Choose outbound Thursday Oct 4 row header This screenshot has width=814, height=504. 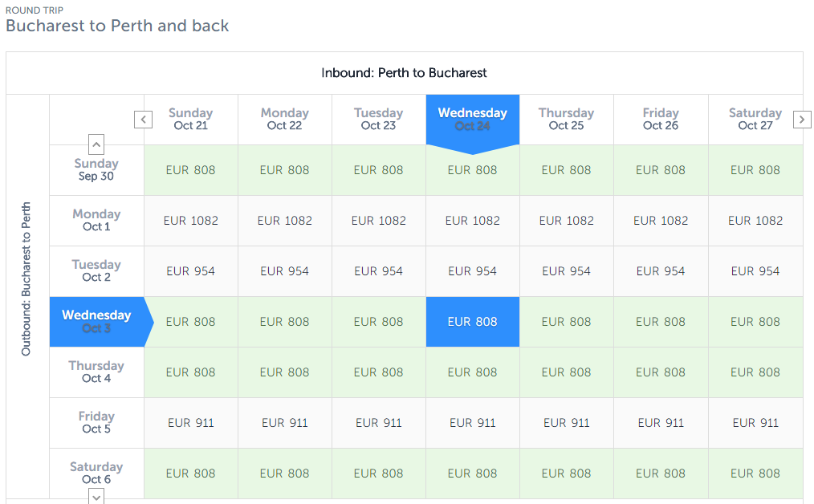click(x=96, y=372)
